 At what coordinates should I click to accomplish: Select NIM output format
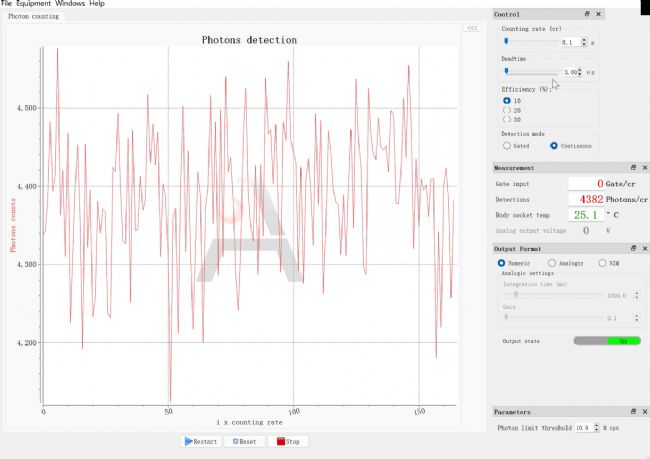click(601, 263)
